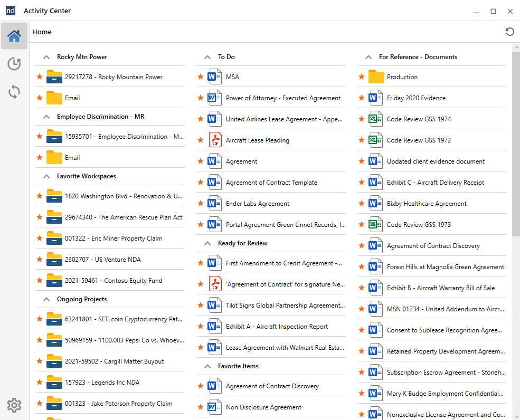520x420 pixels.
Task: Toggle star on Exhibit A - Aircraft Inspection Report
Action: [x=200, y=326]
